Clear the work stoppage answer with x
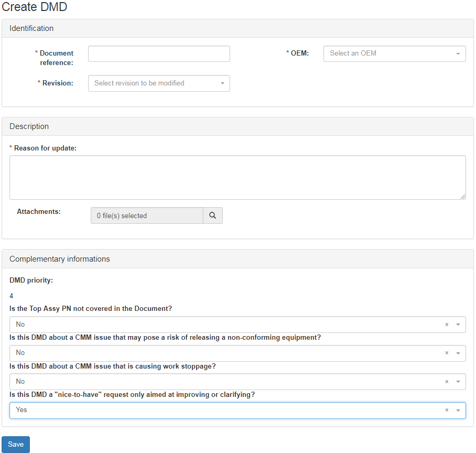The width and height of the screenshot is (476, 453). [447, 382]
